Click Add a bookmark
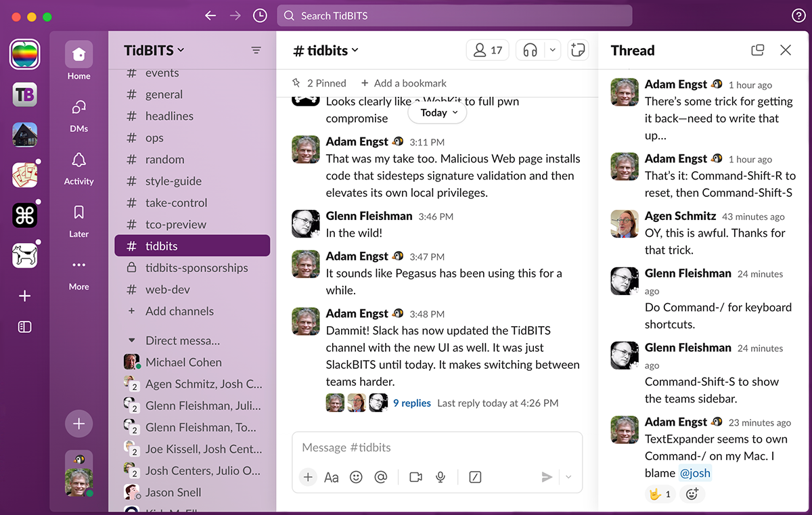Viewport: 812px width, 515px height. point(403,83)
